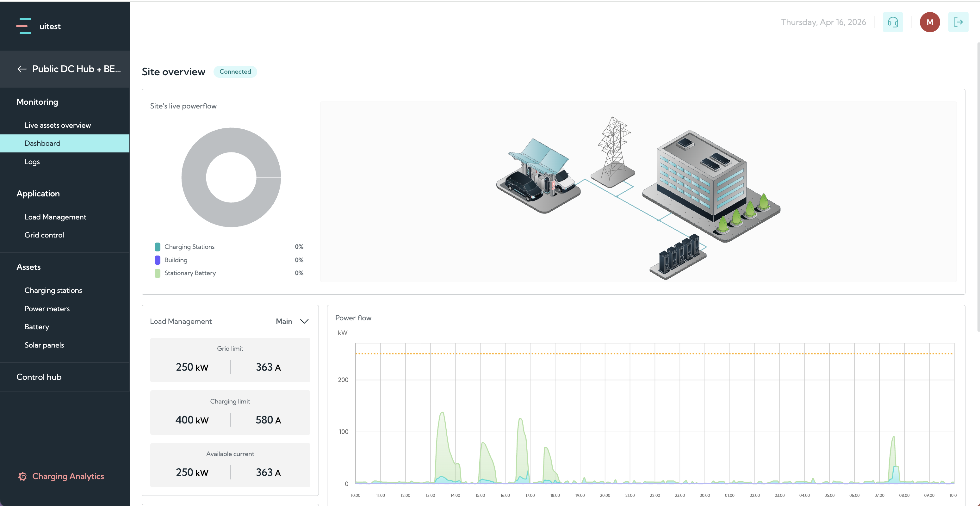Click the Stationary Battery green legend swatch

coord(158,273)
